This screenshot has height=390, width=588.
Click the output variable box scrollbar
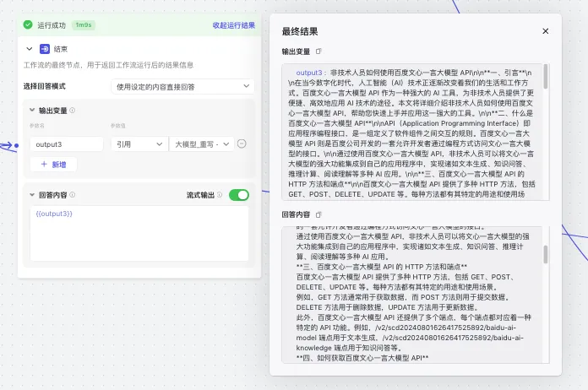click(545, 77)
